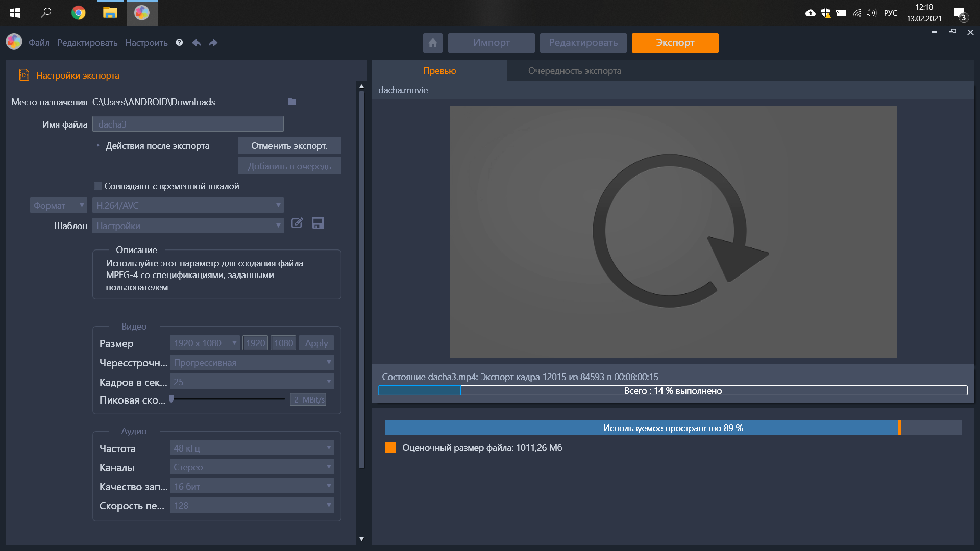980x551 pixels.
Task: Open the audio bitrate 128 dropdown
Action: pos(252,505)
